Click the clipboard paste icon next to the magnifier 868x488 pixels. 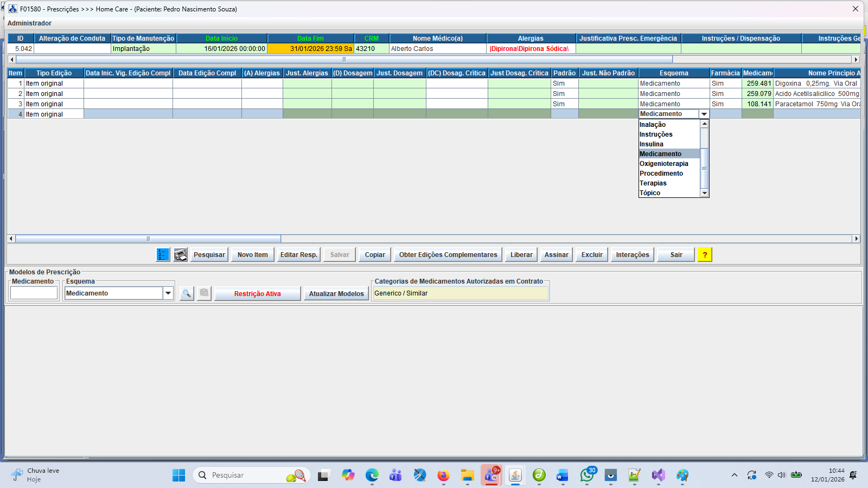tap(204, 293)
